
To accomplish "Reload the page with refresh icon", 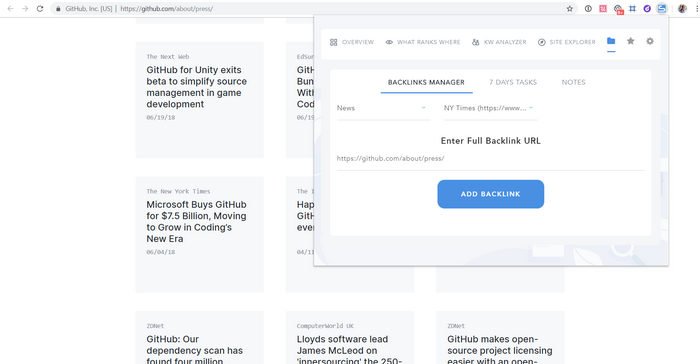I will (40, 8).
